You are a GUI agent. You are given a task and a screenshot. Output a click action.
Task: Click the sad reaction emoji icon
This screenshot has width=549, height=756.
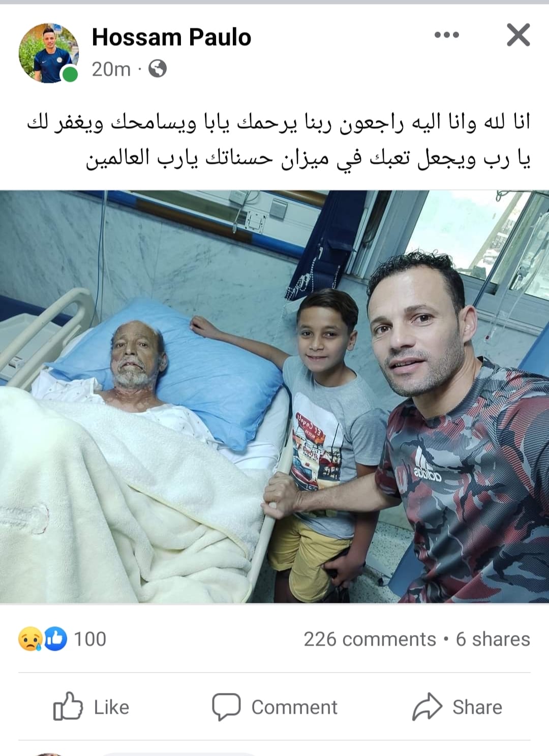(x=30, y=639)
